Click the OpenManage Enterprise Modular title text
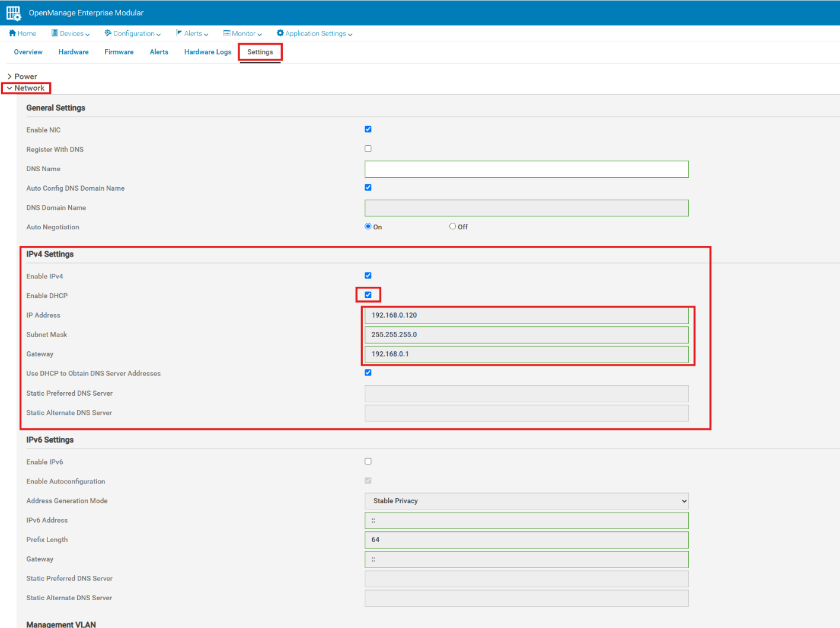Screen dimensions: 840x628 [86, 13]
